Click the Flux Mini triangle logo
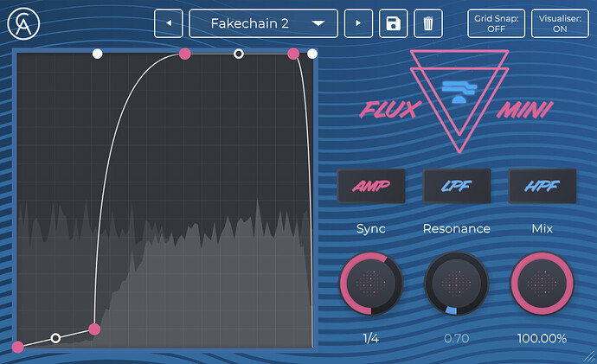597x364 pixels. pyautogui.click(x=459, y=101)
